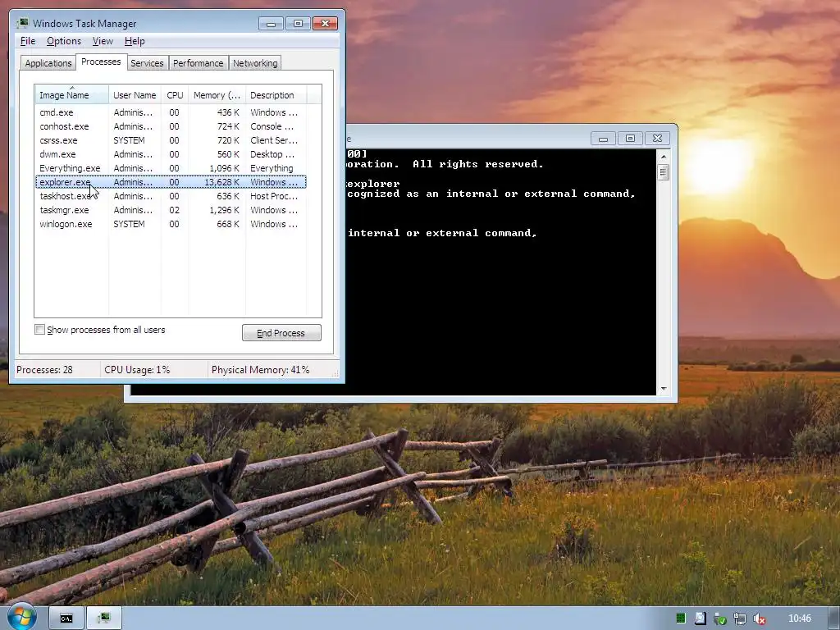Click the green CPU meter tray icon

pos(680,619)
